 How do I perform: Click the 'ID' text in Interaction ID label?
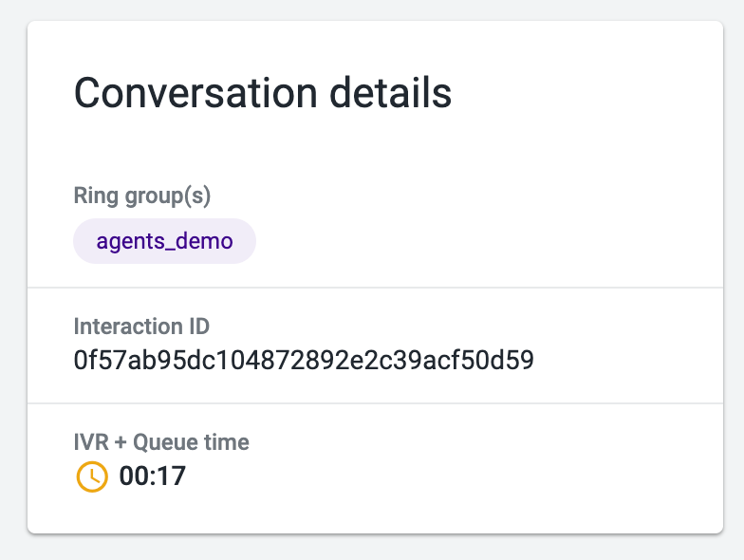(x=199, y=327)
